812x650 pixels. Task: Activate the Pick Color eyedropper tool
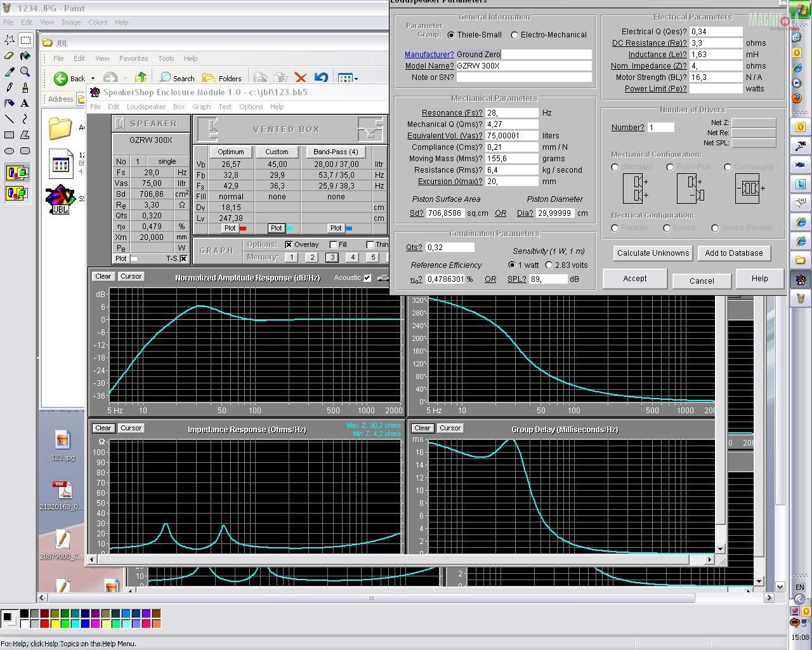[10, 72]
